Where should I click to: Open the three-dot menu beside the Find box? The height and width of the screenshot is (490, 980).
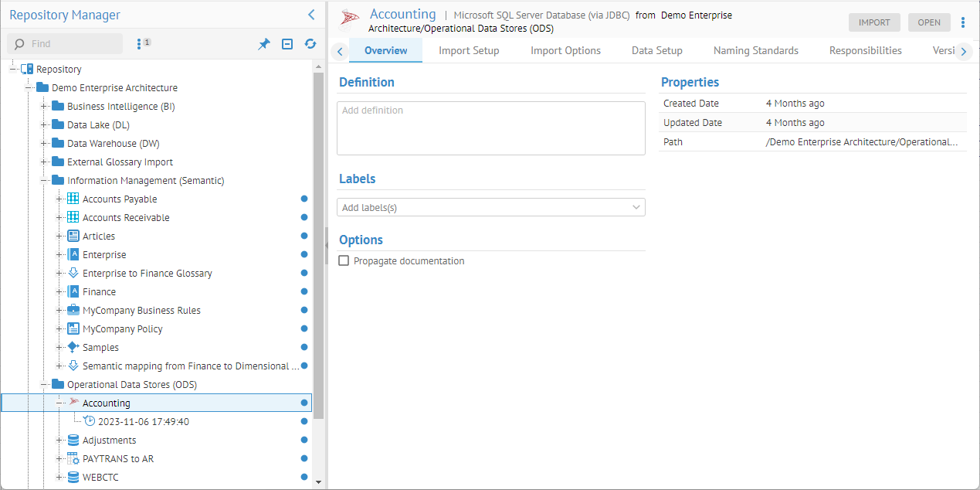coord(139,44)
